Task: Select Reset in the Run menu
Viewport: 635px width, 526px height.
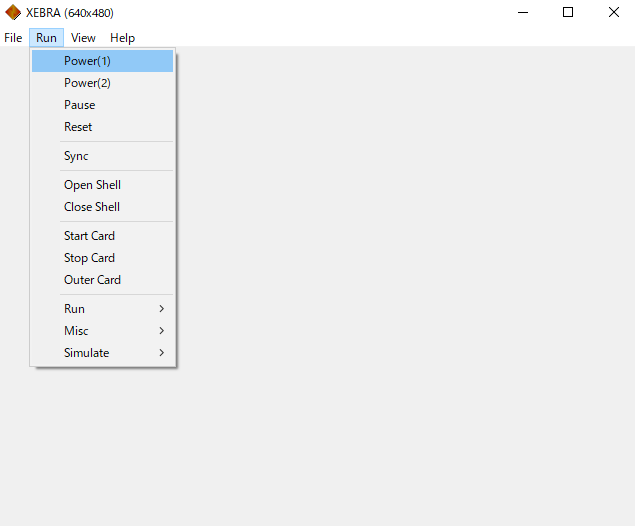Action: click(x=78, y=127)
